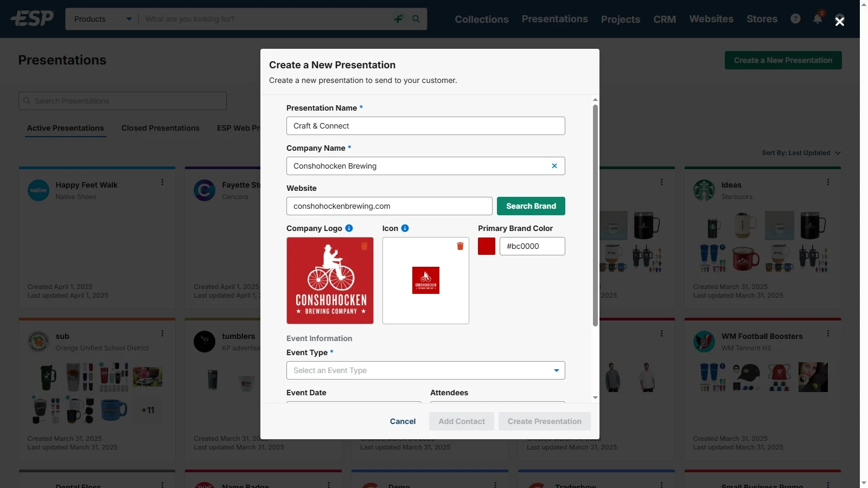The height and width of the screenshot is (488, 868).
Task: Open Stores in top navigation
Action: (762, 19)
